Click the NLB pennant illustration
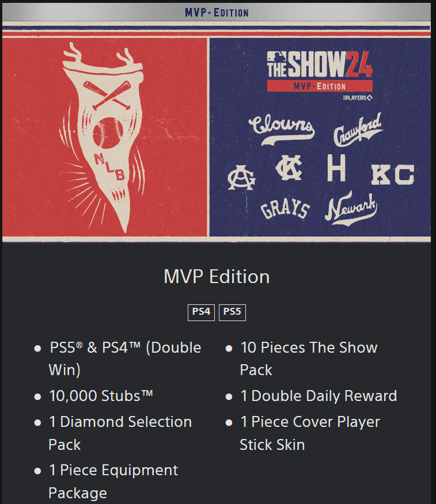 coord(103,138)
